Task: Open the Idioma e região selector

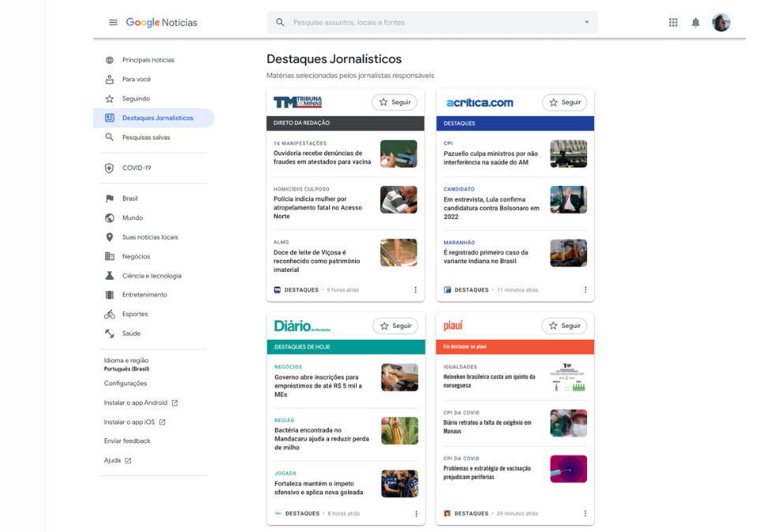Action: 126,364
